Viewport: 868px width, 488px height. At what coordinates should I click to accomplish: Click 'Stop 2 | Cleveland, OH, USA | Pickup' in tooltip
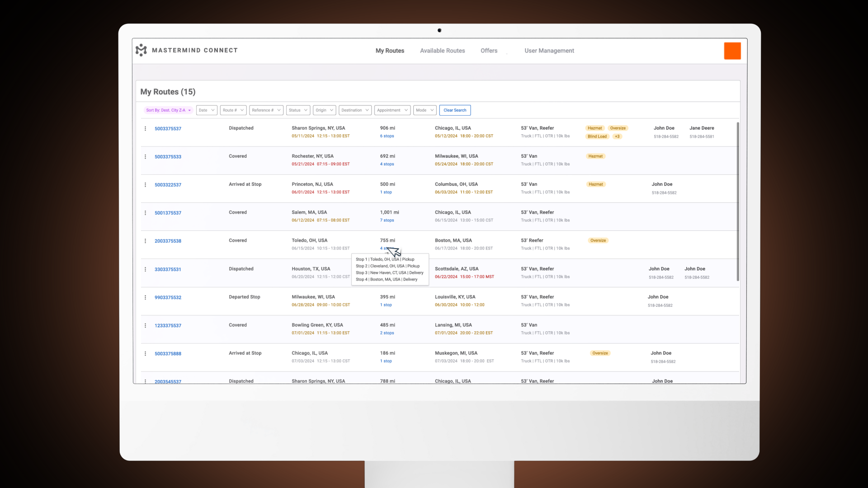pyautogui.click(x=387, y=266)
